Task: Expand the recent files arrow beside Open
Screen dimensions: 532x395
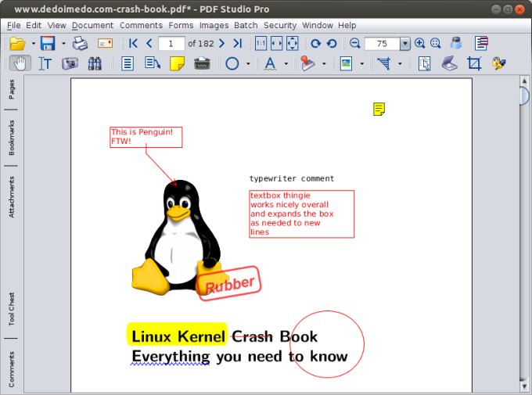Action: [x=33, y=44]
